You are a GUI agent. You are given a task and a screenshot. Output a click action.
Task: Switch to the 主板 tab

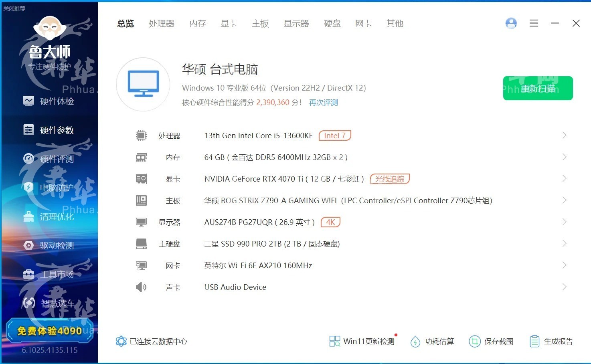click(x=260, y=24)
